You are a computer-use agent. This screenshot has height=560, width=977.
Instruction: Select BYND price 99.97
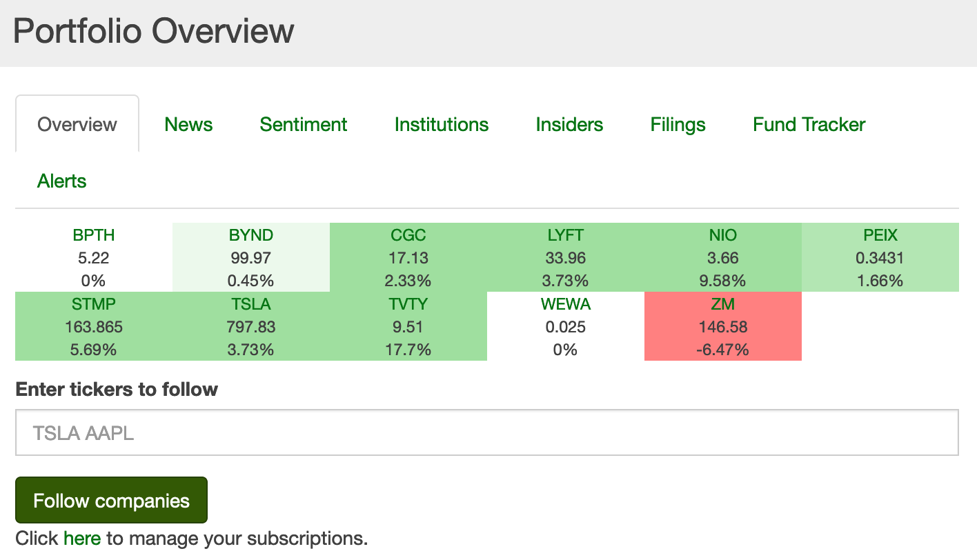coord(251,258)
